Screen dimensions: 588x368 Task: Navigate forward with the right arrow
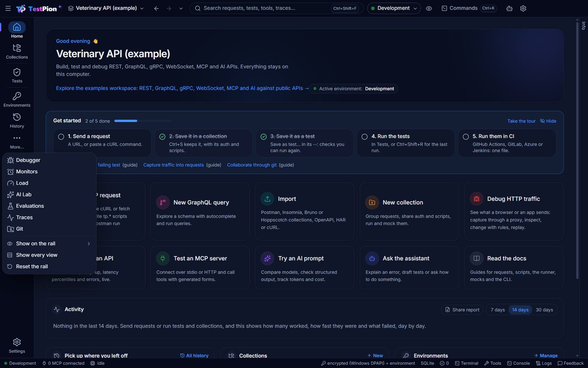pos(169,8)
